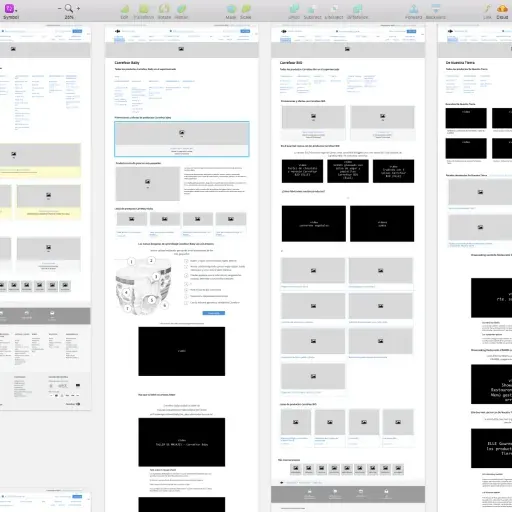
Task: Select the 'De Nuestra Tierra' artboard heading
Action: (x=460, y=63)
